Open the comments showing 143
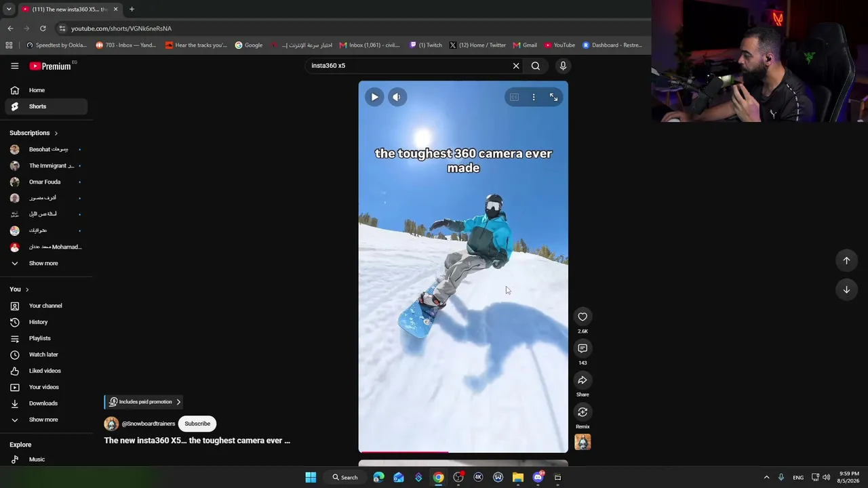The image size is (868, 488). click(583, 348)
